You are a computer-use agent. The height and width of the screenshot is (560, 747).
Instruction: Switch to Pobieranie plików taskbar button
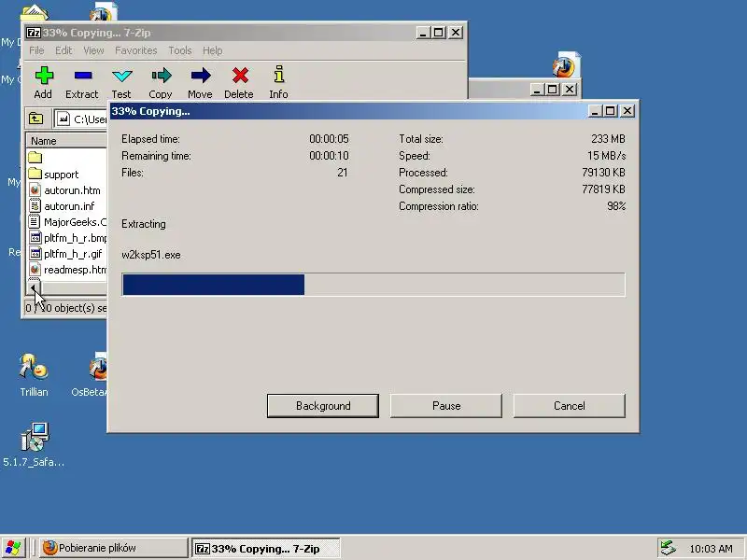pos(113,548)
